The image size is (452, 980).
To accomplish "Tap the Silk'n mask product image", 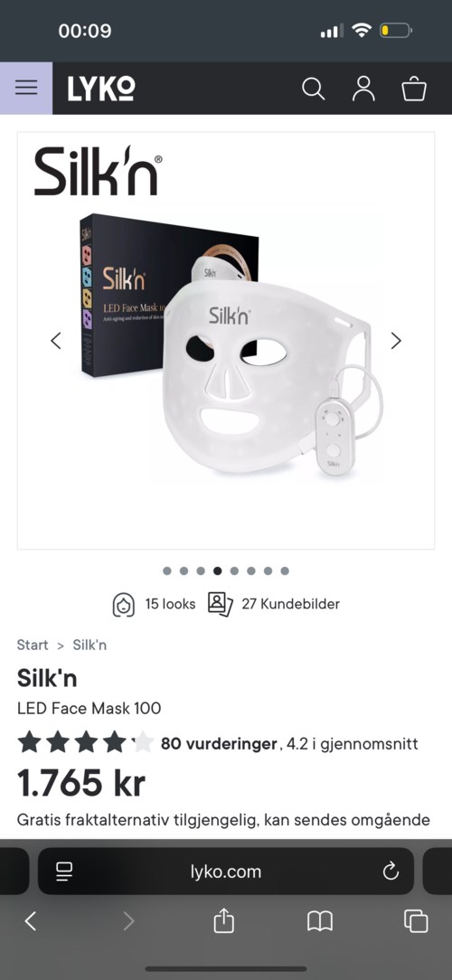I will (226, 341).
